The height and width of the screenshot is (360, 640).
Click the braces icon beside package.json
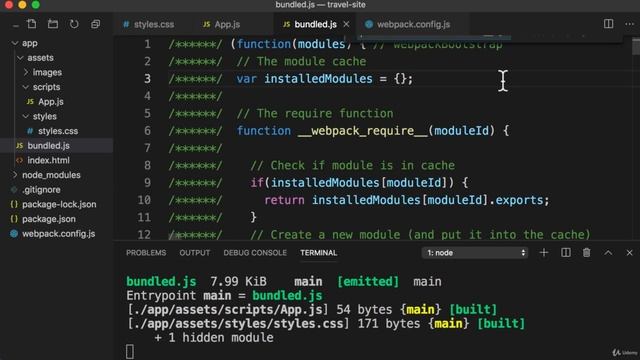14,219
